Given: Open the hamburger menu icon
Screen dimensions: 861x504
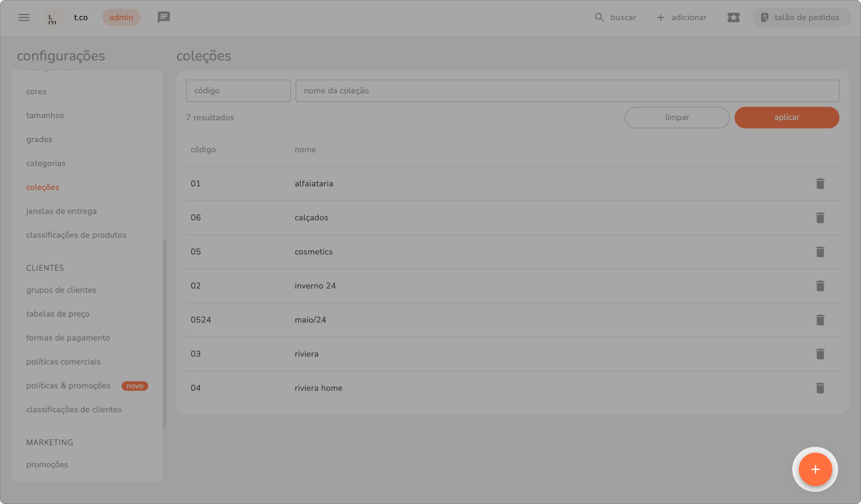Looking at the screenshot, I should 24,18.
